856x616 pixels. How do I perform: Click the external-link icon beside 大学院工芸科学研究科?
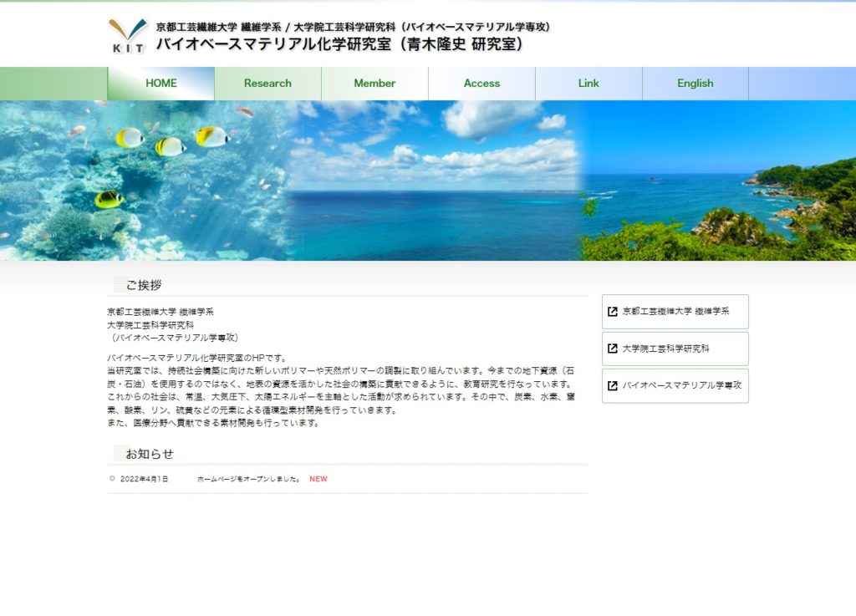pyautogui.click(x=613, y=349)
